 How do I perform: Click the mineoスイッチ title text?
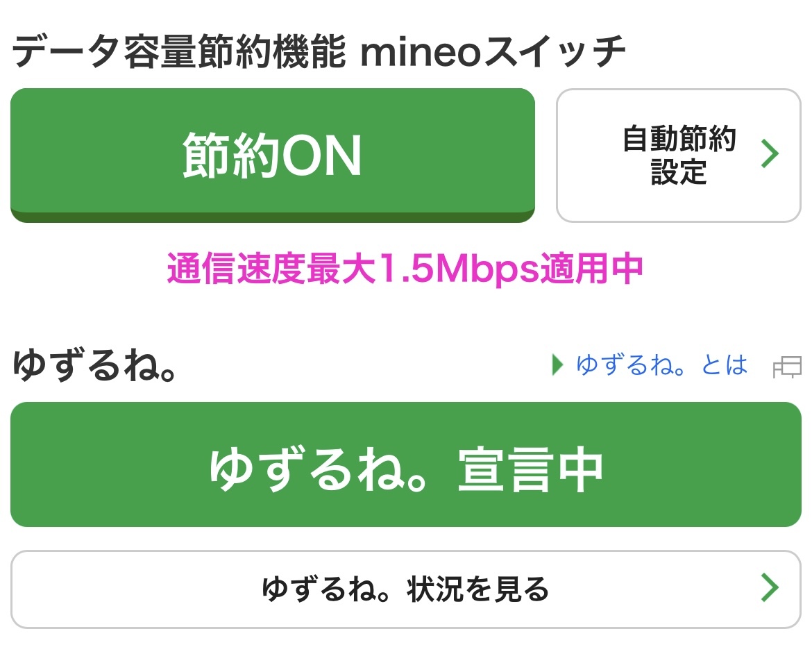(x=493, y=53)
